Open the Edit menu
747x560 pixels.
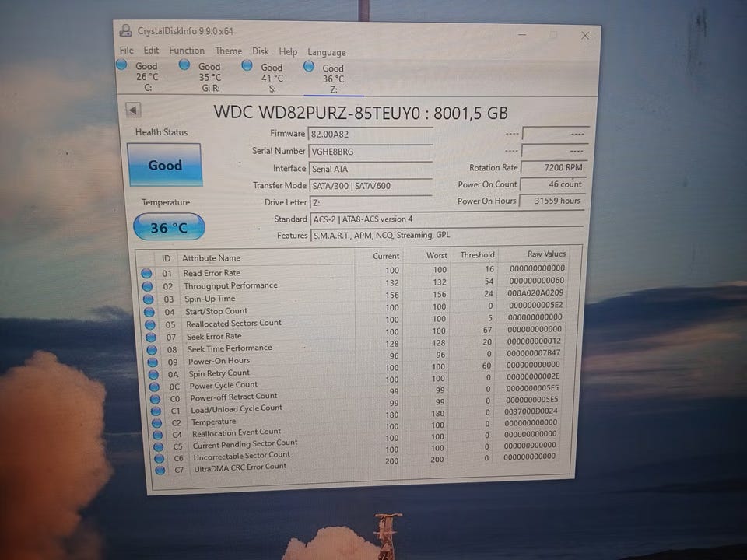click(x=151, y=50)
